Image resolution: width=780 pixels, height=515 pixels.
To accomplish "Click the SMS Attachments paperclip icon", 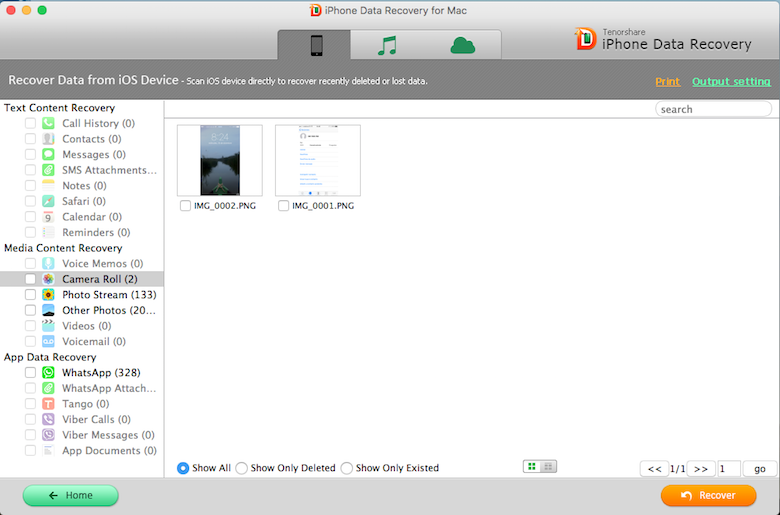I will [48, 170].
